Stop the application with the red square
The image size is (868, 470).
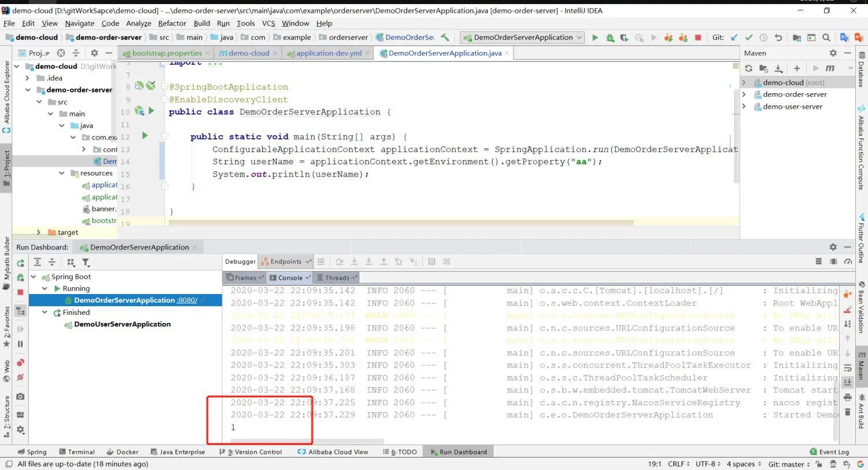(x=698, y=38)
